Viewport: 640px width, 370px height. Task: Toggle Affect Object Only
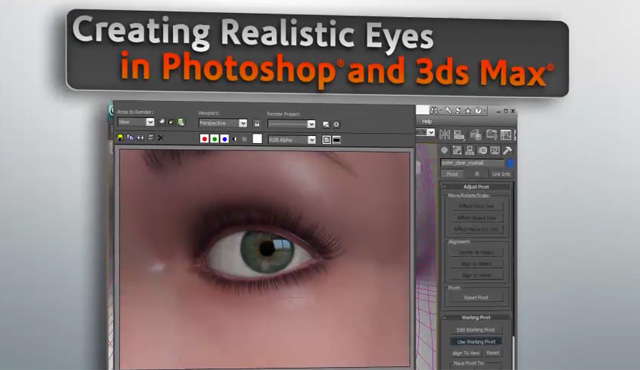pyautogui.click(x=476, y=218)
